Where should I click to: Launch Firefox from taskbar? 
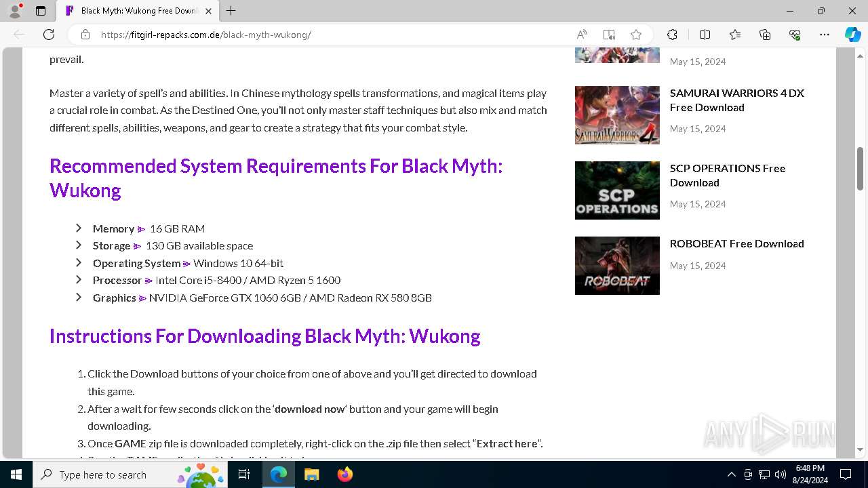coord(344,474)
